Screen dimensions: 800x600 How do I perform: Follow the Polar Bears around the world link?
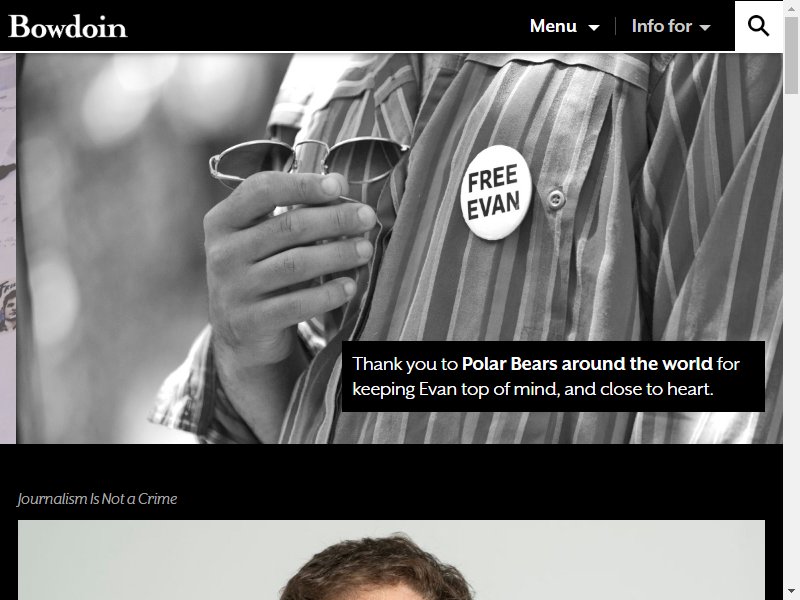[587, 364]
